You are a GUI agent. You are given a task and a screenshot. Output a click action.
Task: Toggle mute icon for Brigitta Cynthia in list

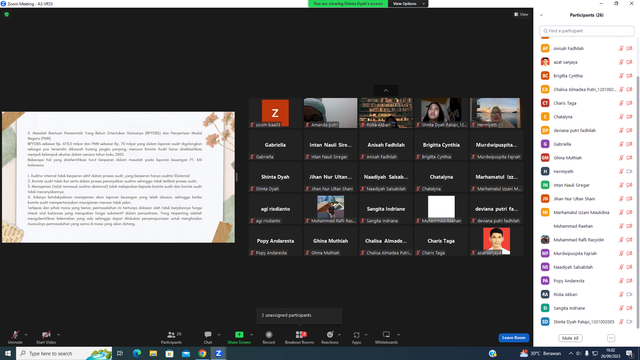coord(621,76)
